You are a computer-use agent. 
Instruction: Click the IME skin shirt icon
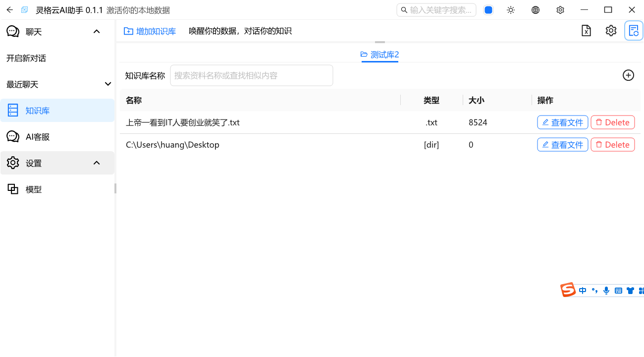tap(630, 291)
